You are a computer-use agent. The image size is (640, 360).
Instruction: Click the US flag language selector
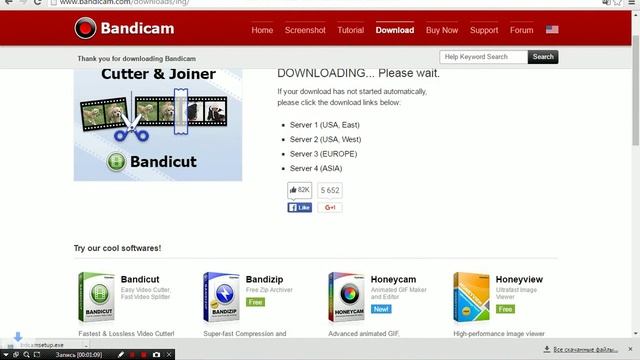pos(552,29)
